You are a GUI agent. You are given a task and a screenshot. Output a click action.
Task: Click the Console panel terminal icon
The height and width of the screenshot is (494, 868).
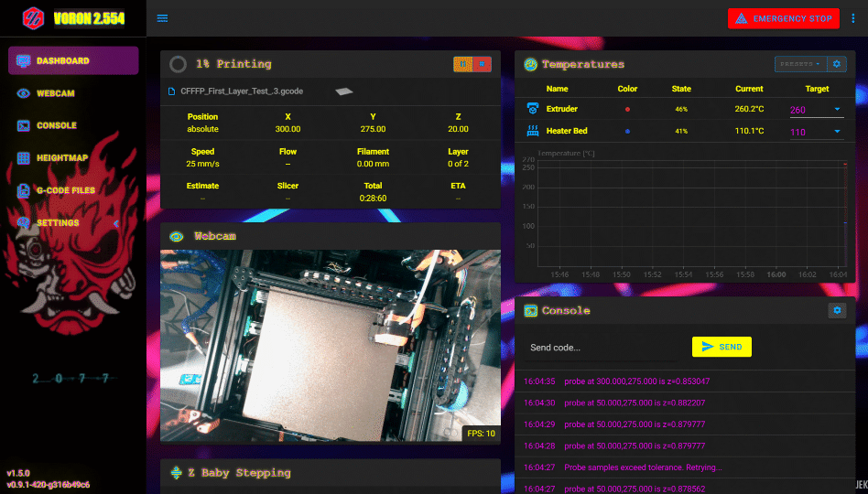coord(530,311)
